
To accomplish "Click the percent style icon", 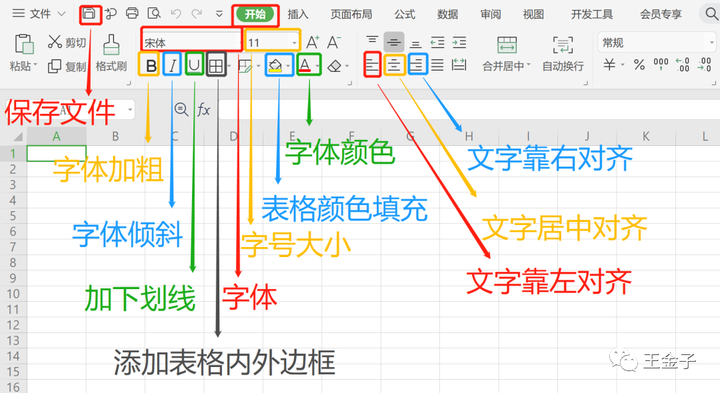I will pos(639,64).
